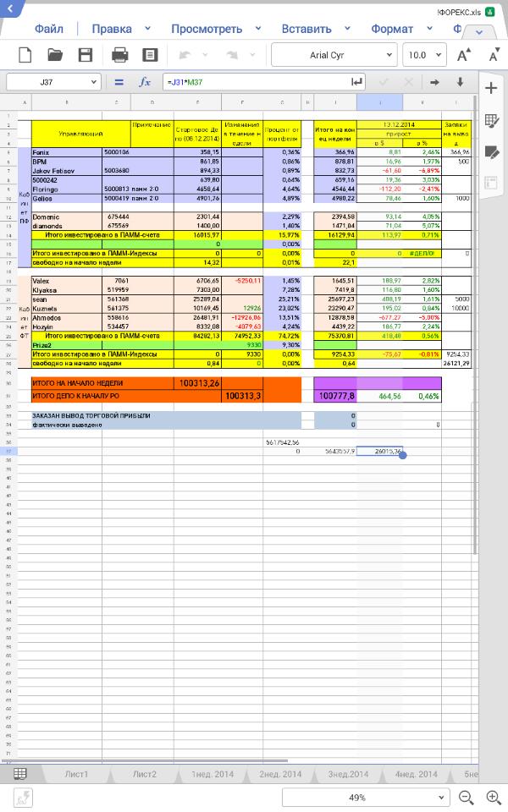Select purple cell showing 100777,8
Screen dimensions: 508x812
coord(335,396)
